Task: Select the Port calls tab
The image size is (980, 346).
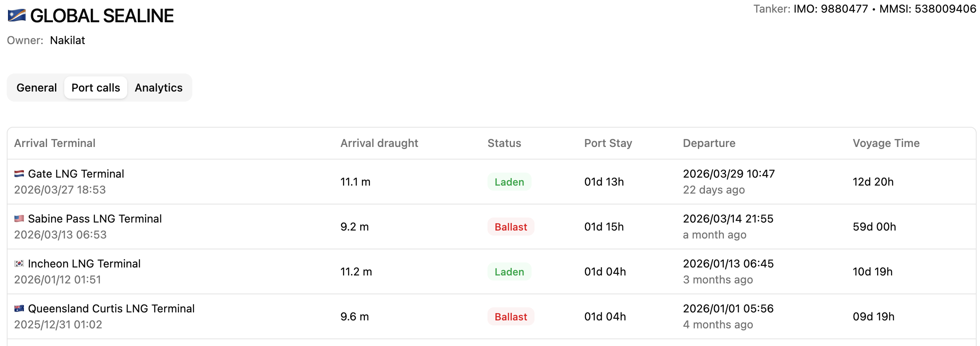Action: 96,88
